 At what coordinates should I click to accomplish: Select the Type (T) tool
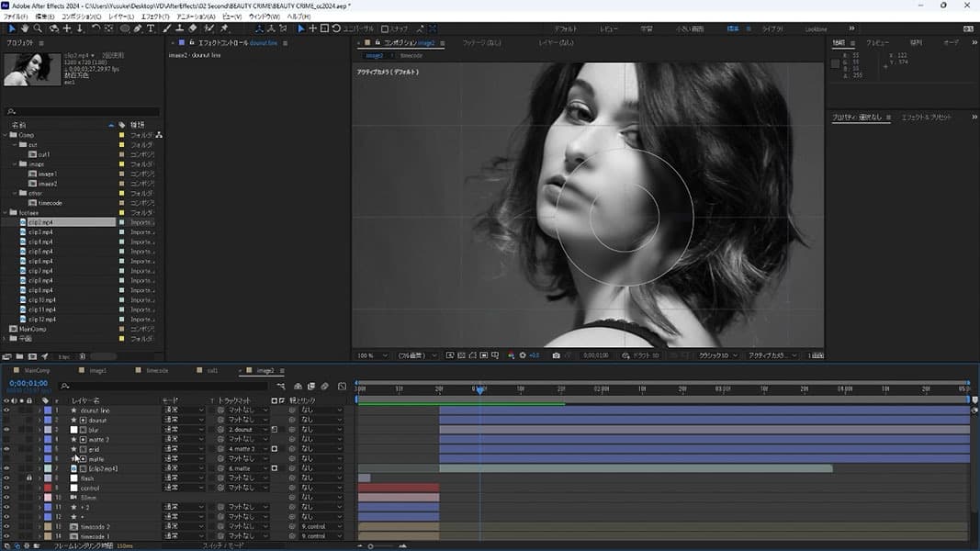[151, 28]
